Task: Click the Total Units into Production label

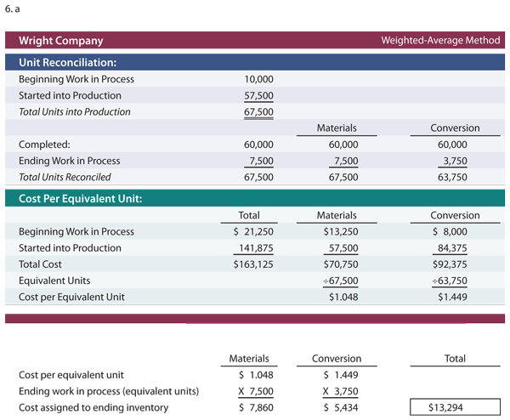Action: [x=75, y=112]
